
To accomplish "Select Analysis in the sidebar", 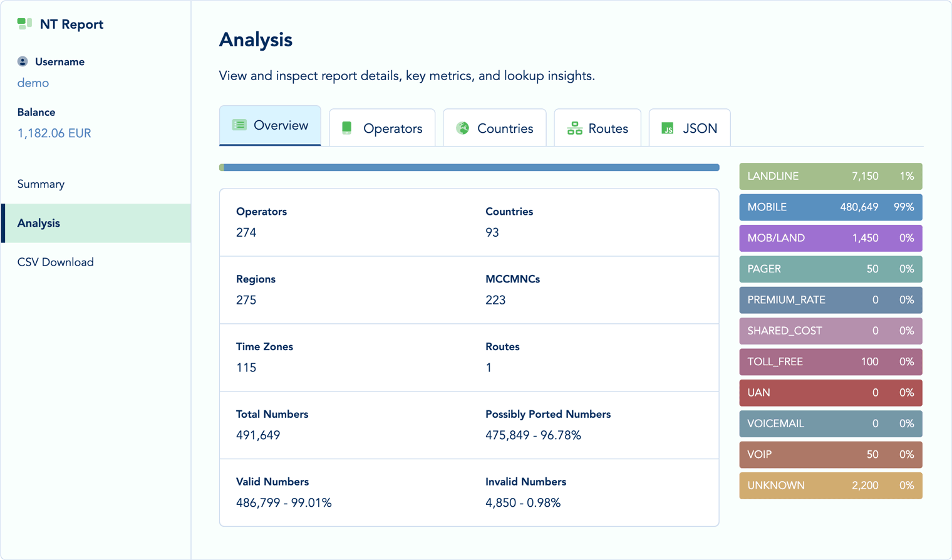I will (x=39, y=223).
